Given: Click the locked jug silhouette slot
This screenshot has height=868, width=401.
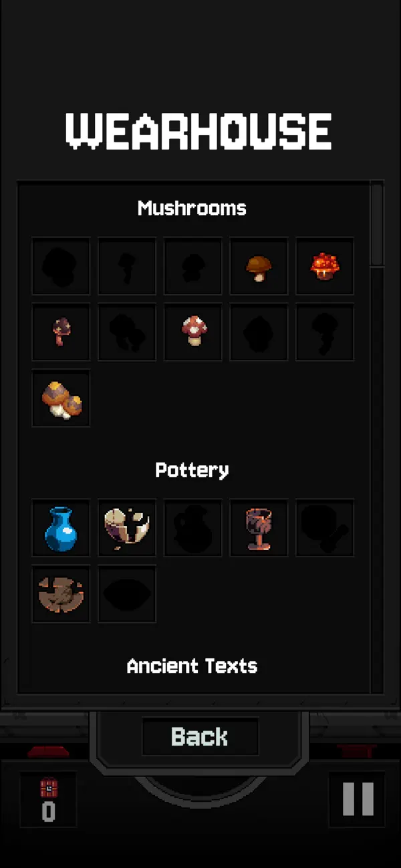Looking at the screenshot, I should [x=193, y=528].
